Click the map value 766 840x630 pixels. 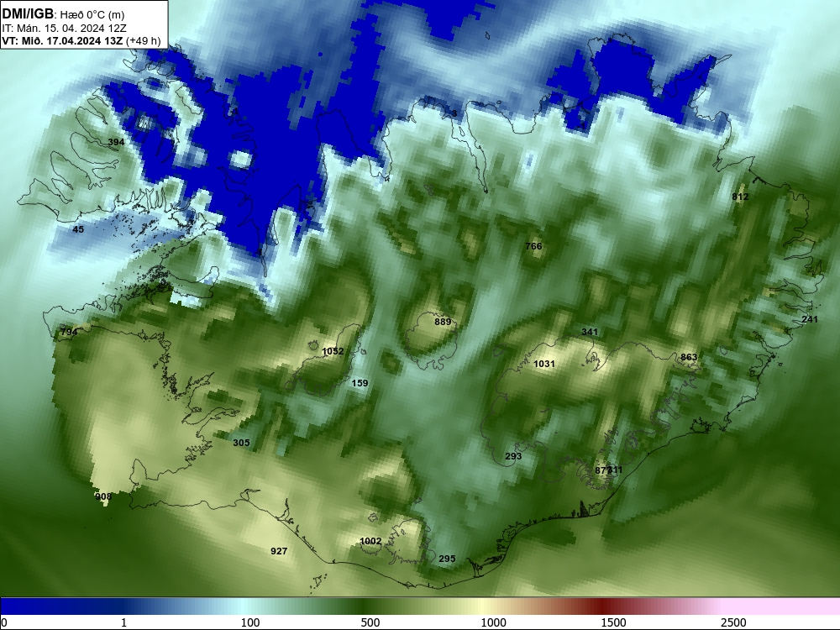[x=533, y=246]
